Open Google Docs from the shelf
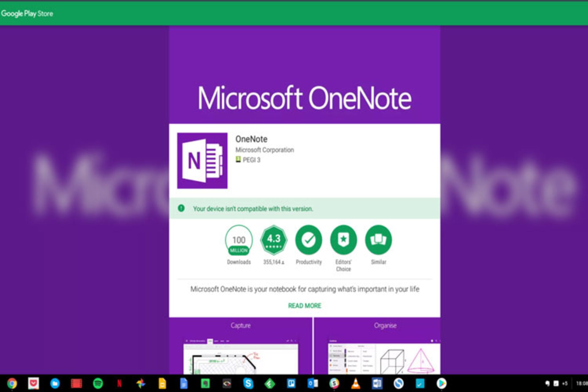Image resolution: width=588 pixels, height=392 pixels. [x=184, y=383]
